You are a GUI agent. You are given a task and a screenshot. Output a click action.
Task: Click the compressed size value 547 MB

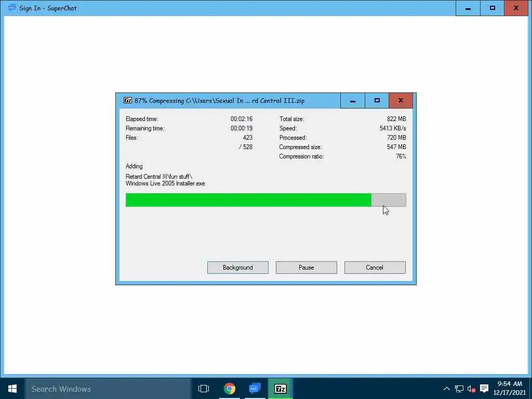tap(396, 147)
